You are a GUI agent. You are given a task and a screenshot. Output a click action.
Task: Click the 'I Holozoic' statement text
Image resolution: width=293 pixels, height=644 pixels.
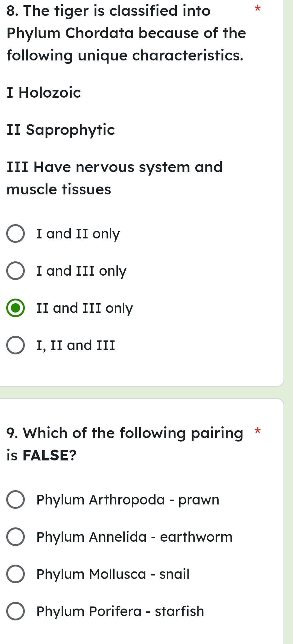click(x=44, y=92)
